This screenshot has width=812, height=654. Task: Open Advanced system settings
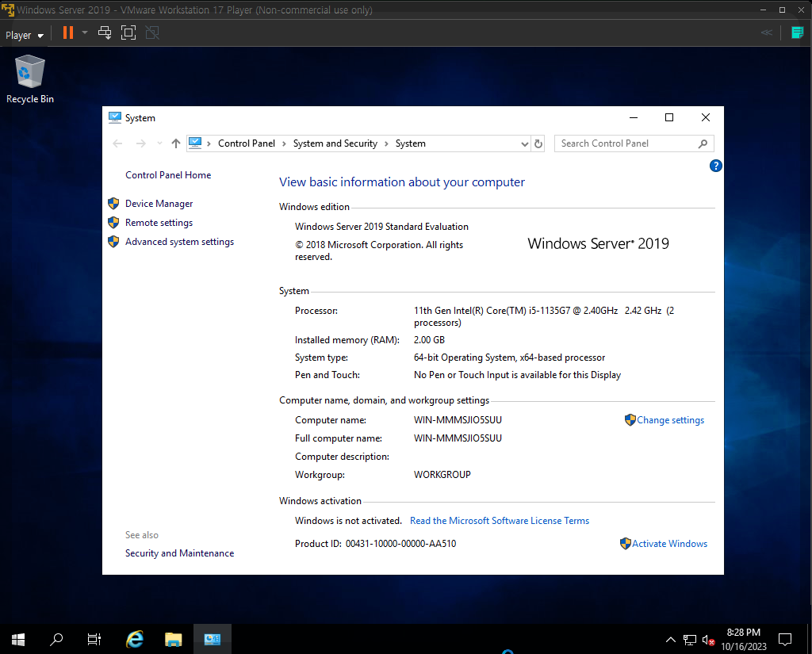click(x=180, y=242)
